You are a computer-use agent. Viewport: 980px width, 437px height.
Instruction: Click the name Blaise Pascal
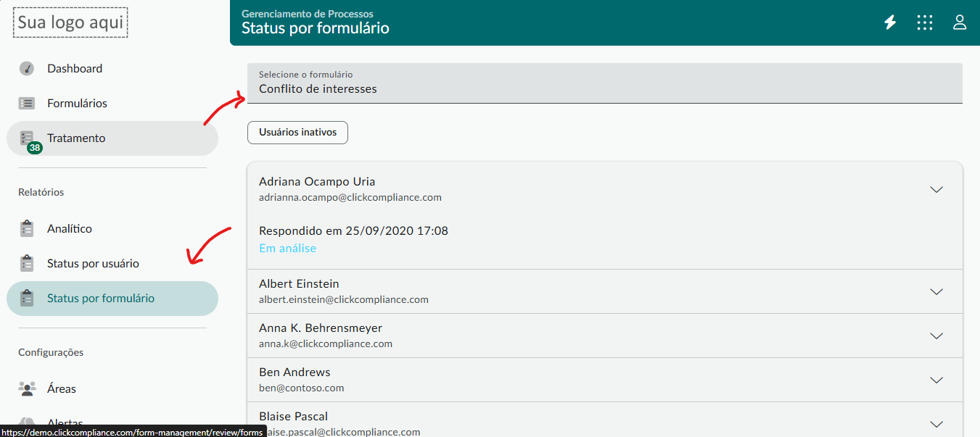[x=293, y=416]
